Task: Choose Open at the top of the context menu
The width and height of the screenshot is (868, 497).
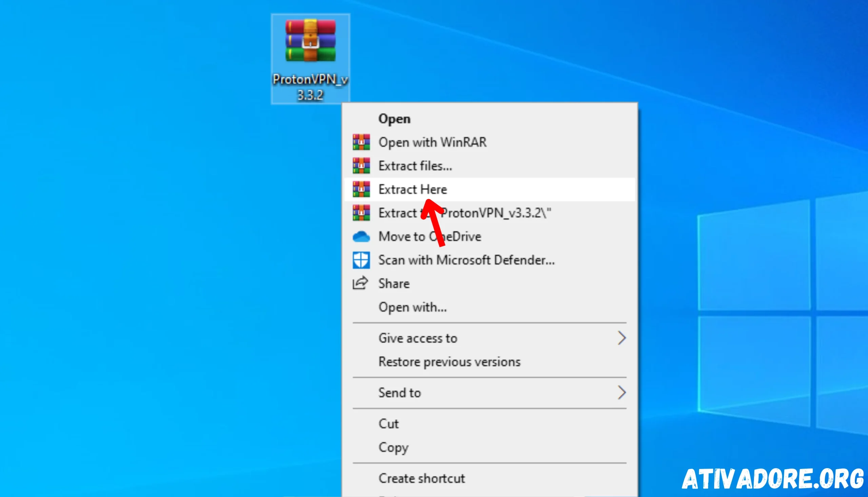Action: click(x=489, y=119)
